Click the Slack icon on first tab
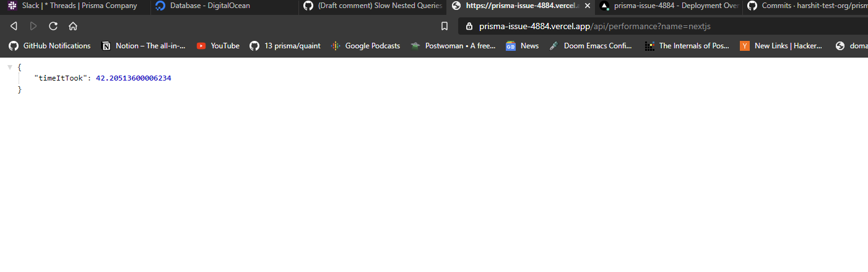The width and height of the screenshot is (868, 272). 12,6
